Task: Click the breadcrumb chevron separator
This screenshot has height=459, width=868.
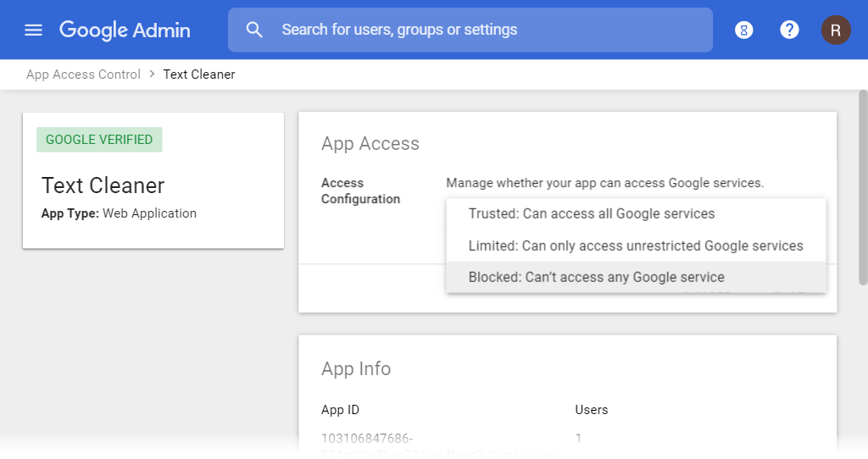Action: tap(152, 75)
